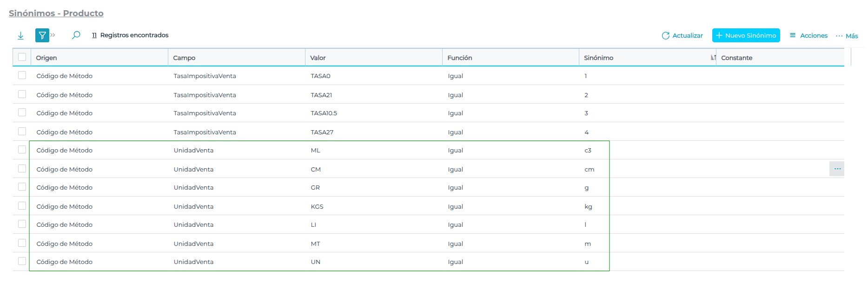This screenshot has width=868, height=284.
Task: Sort by Origen column header
Action: tap(46, 58)
